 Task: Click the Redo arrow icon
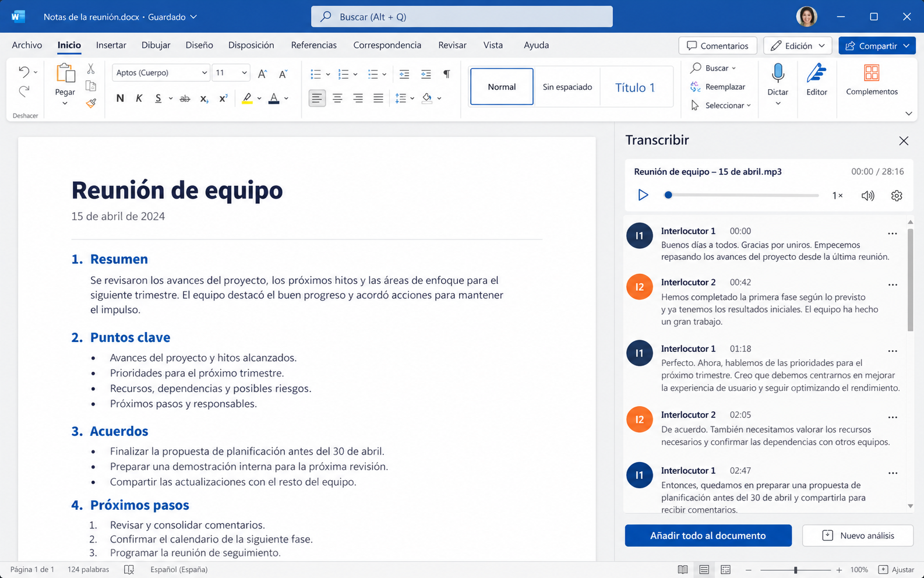tap(24, 91)
